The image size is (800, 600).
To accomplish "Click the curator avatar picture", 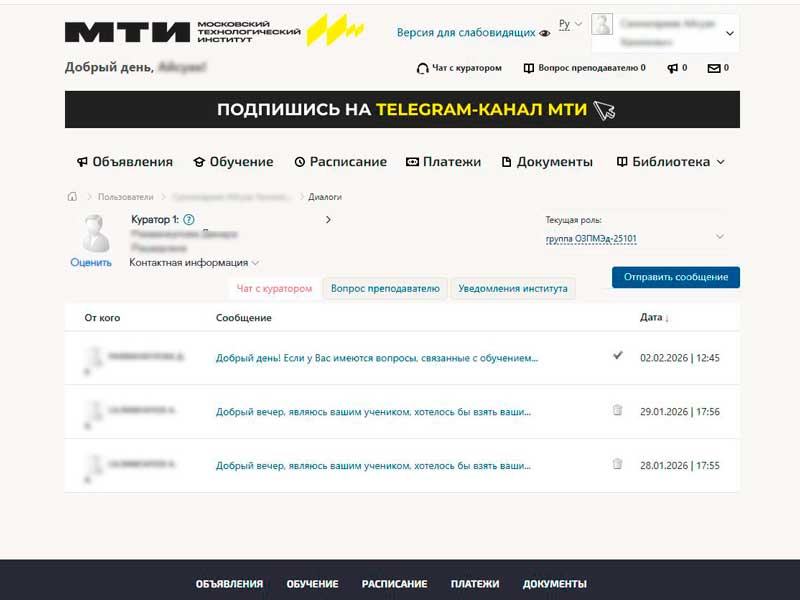I will 95,234.
